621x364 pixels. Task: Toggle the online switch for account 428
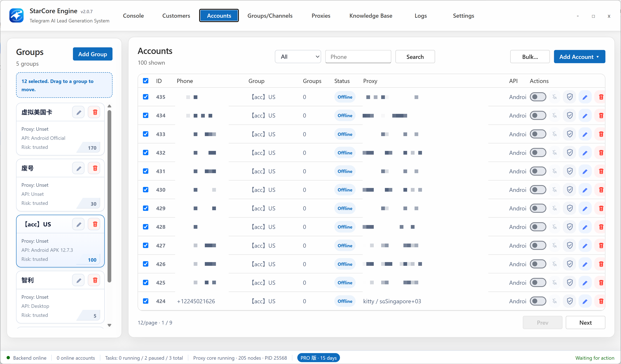coord(538,227)
